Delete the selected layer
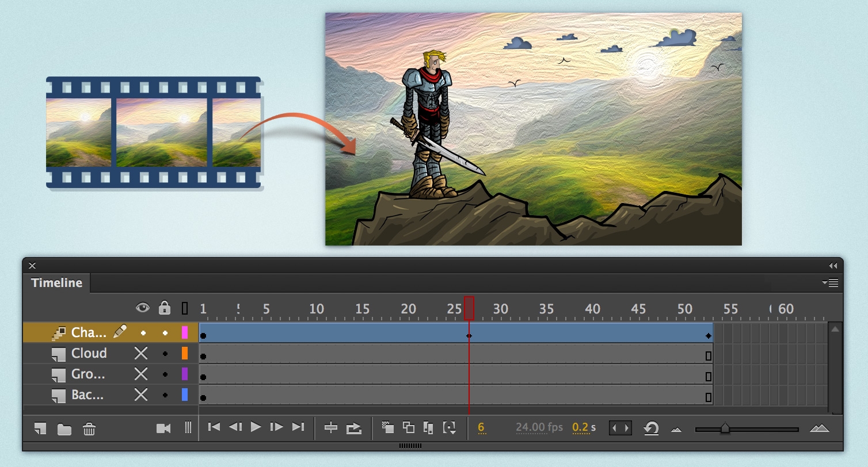868x467 pixels. (x=89, y=428)
